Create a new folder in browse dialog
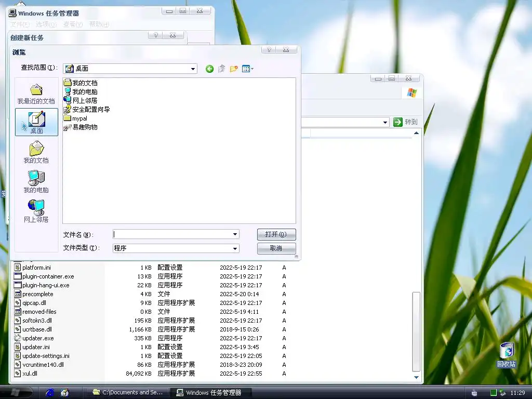532x399 pixels. (234, 69)
